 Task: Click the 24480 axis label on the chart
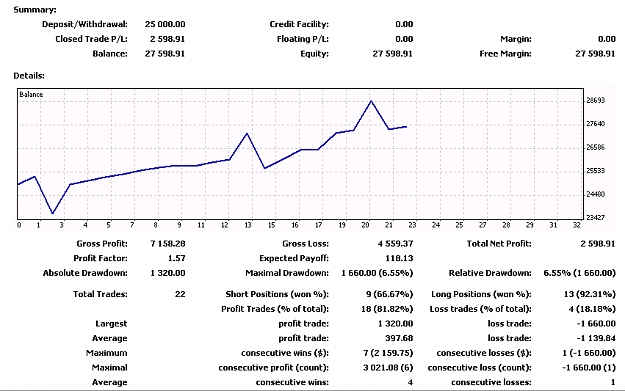point(596,194)
